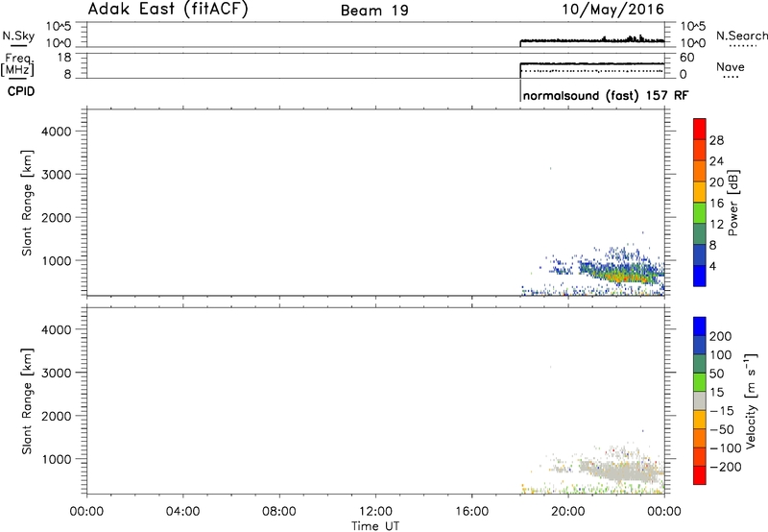Select the "Power [dB]" colorbar title

732,203
